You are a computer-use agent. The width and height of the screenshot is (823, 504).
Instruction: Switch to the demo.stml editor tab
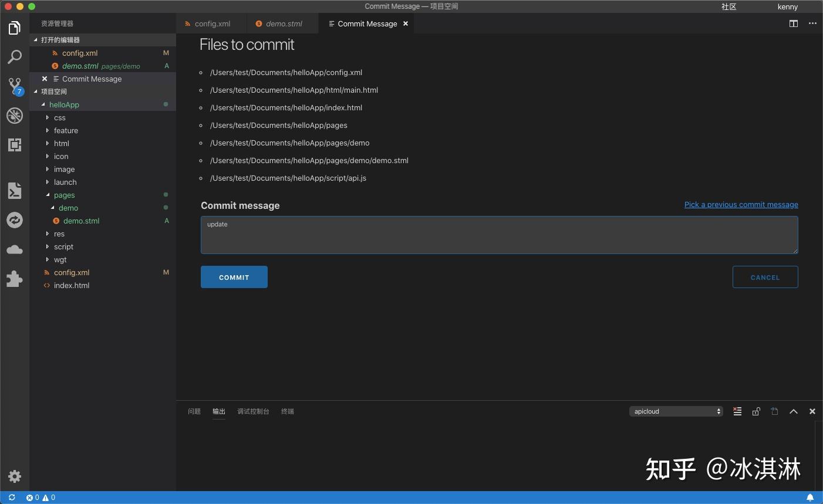(283, 23)
